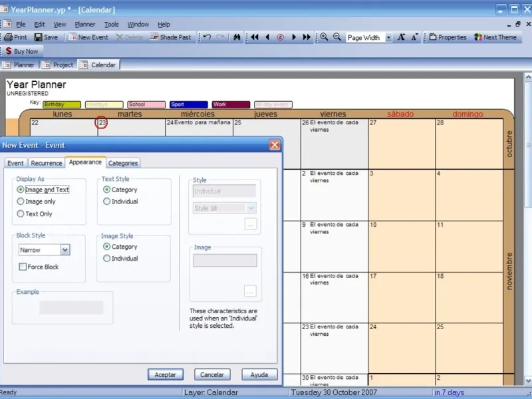Open the Style 18 dropdown

tap(251, 208)
